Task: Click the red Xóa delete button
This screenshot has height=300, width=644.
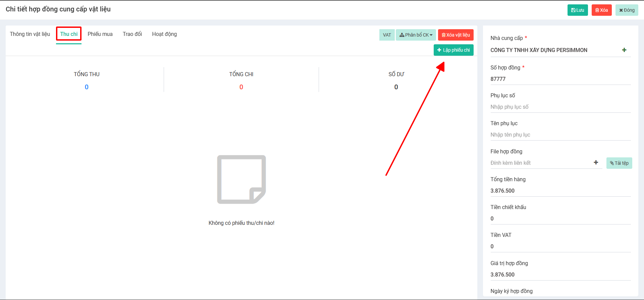Action: pyautogui.click(x=601, y=10)
